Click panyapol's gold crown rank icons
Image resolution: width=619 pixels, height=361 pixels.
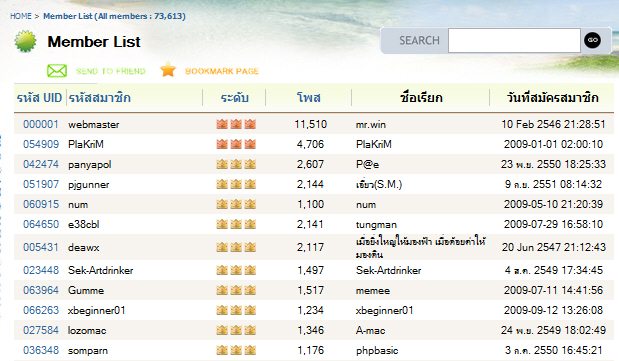click(x=236, y=164)
